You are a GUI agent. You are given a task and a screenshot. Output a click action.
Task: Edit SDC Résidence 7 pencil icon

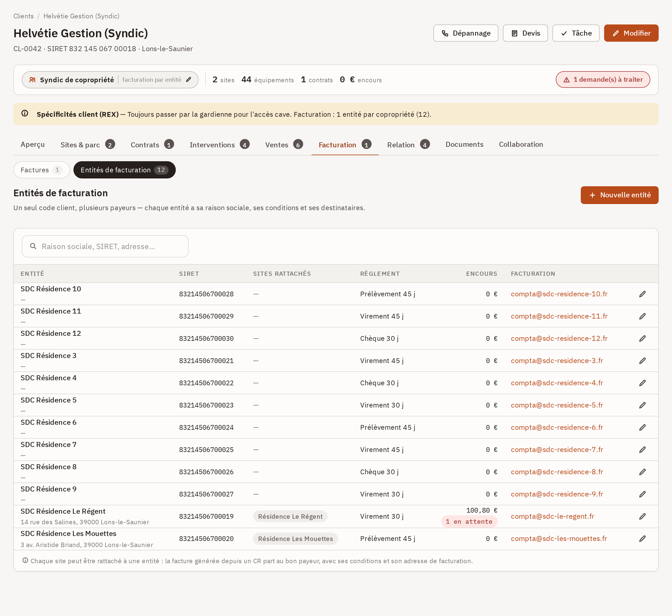(642, 450)
